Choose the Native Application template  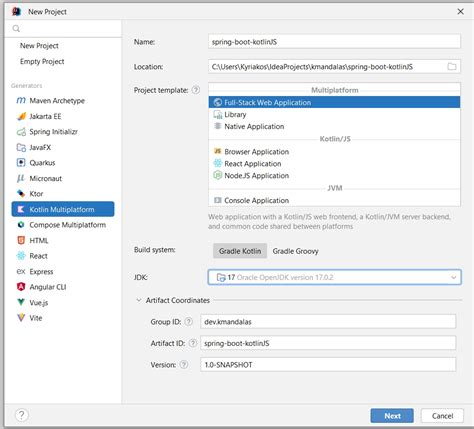tap(334, 126)
